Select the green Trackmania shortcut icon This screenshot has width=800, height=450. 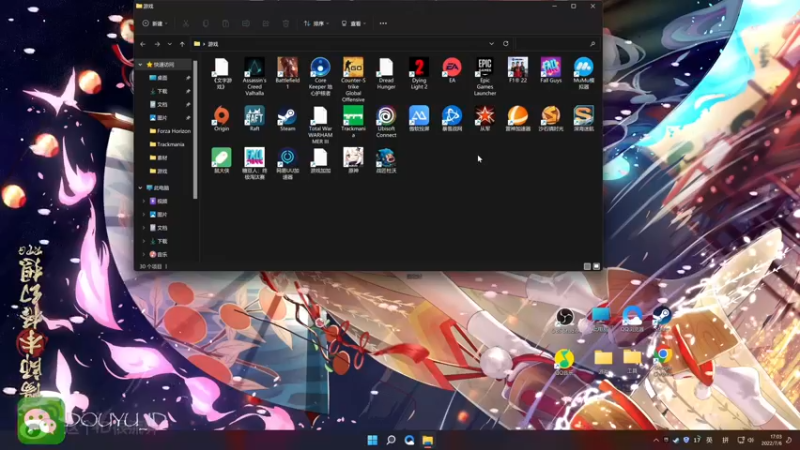pos(353,116)
